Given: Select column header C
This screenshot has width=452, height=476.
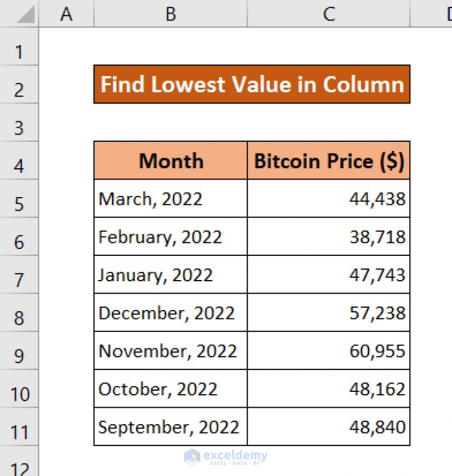Looking at the screenshot, I should [328, 14].
